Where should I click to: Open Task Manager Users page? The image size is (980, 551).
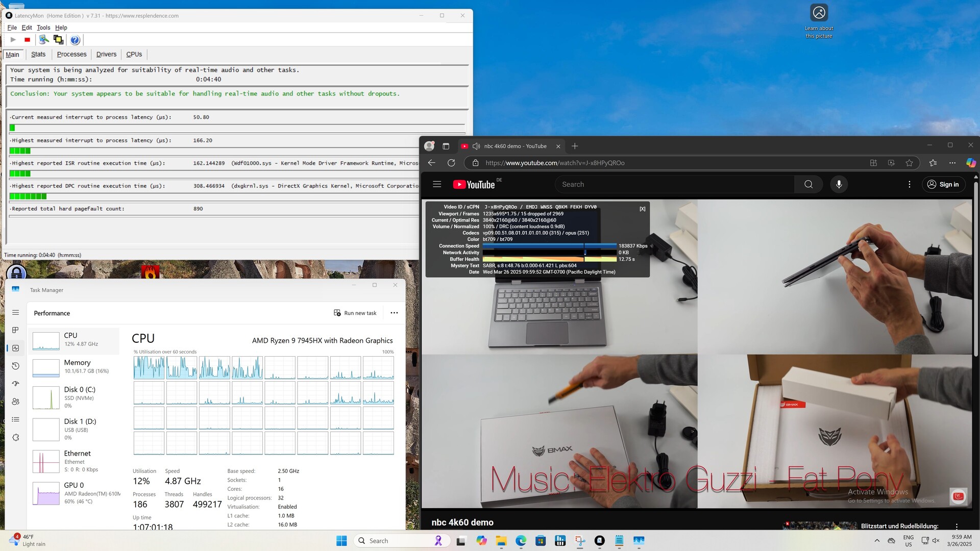click(x=15, y=402)
